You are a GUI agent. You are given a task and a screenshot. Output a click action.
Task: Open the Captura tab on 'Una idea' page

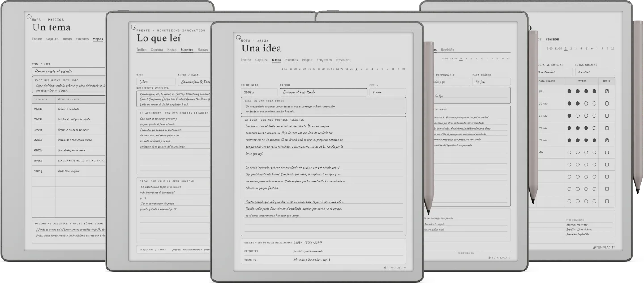pos(261,60)
